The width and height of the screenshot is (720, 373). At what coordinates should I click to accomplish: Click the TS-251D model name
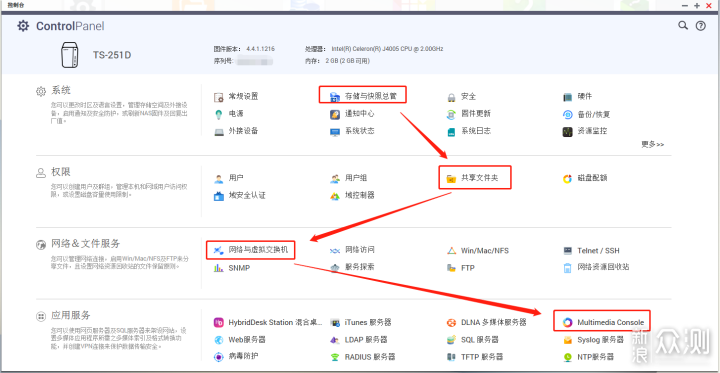112,55
